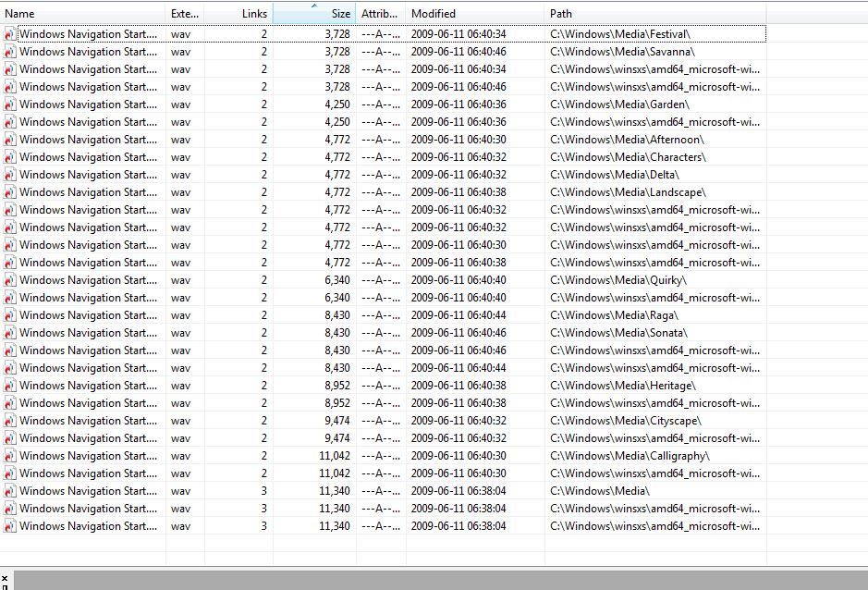The image size is (868, 590).
Task: Sort the list by the Name column header
Action: tap(82, 14)
